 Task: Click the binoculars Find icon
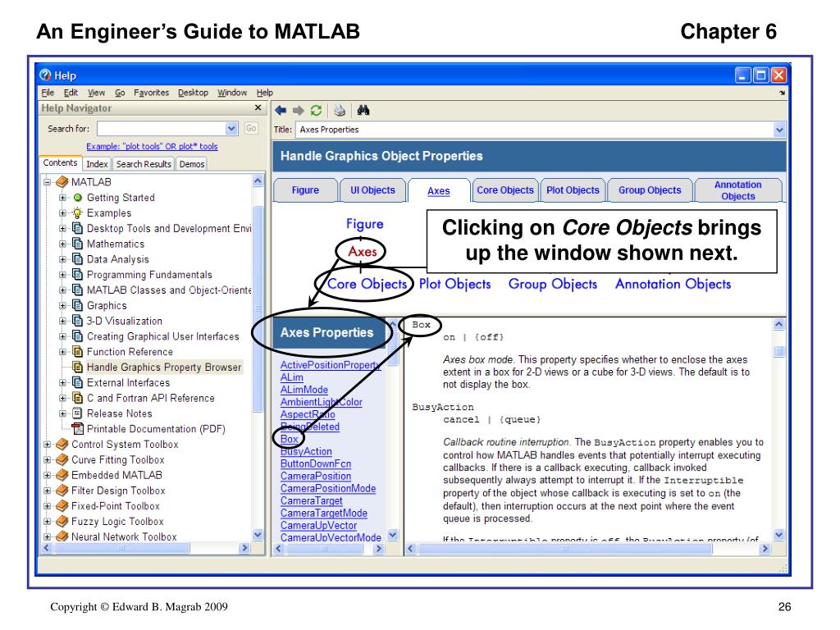point(363,110)
